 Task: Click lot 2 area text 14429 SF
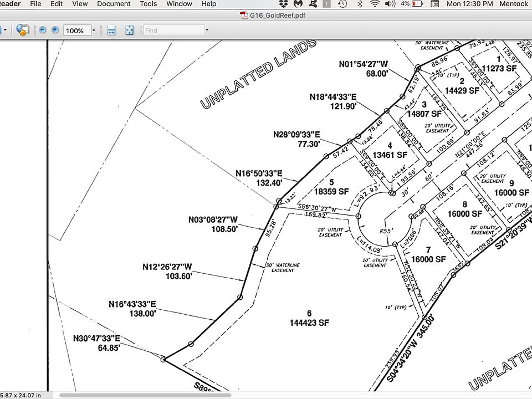(462, 90)
